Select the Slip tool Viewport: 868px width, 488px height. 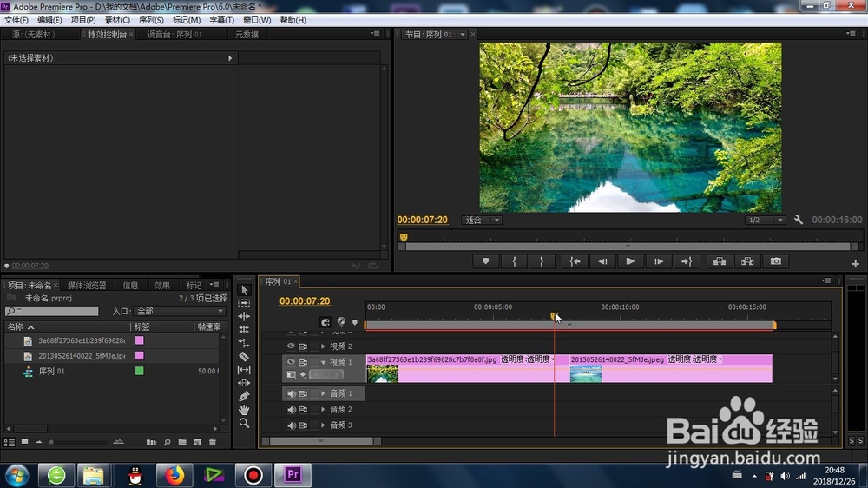click(244, 369)
